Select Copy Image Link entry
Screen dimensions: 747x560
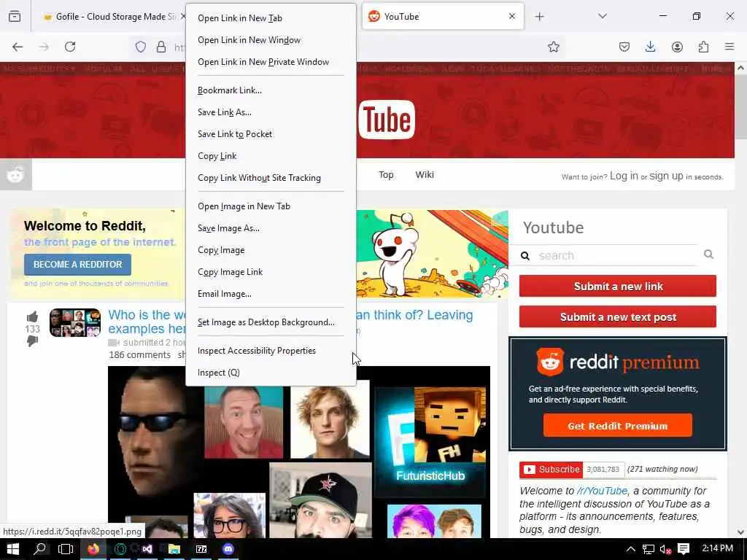tap(271, 273)
